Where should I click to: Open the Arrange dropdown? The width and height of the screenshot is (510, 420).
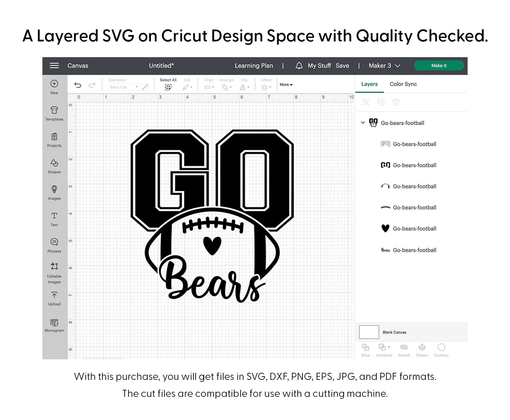pyautogui.click(x=227, y=87)
